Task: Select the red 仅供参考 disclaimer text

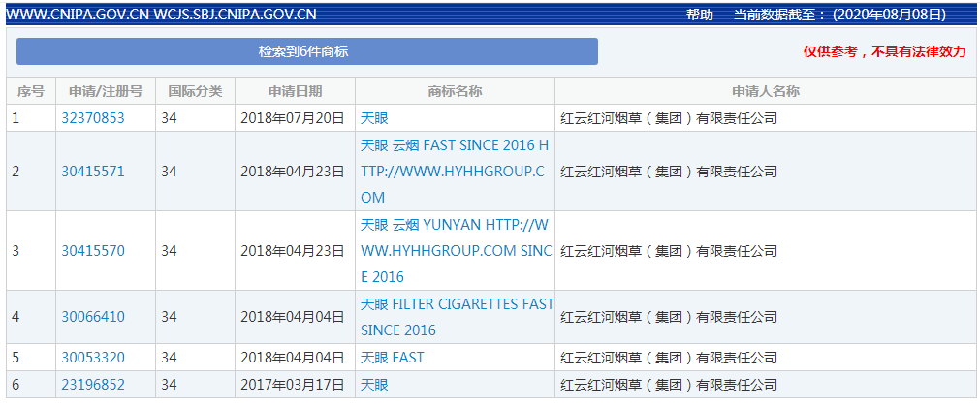Action: (884, 52)
